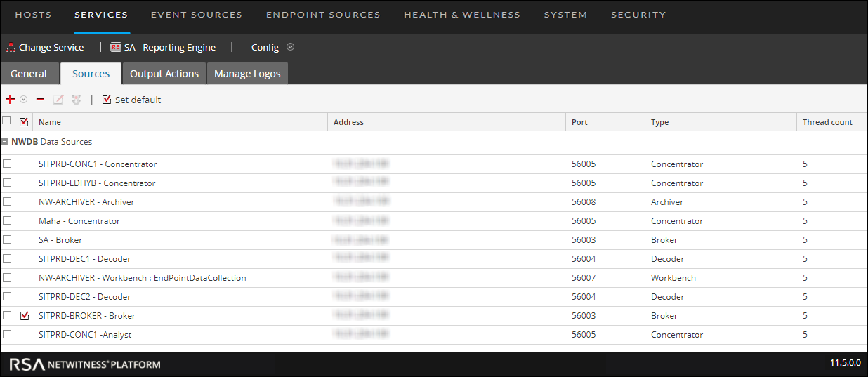Click the greyed-out icon right of edit pencil
Image resolution: width=868 pixels, height=377 pixels.
[x=76, y=100]
